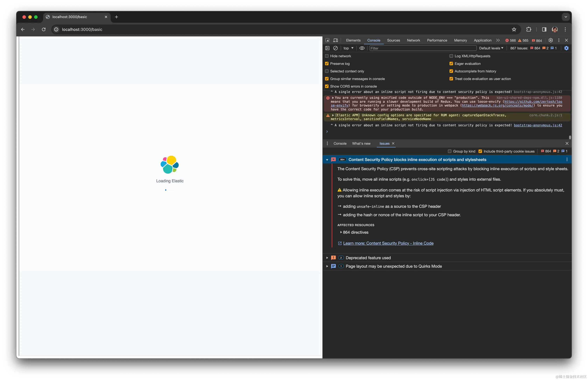The height and width of the screenshot is (380, 588).
Task: Expand the Deprecated feature used issue
Action: (x=327, y=258)
